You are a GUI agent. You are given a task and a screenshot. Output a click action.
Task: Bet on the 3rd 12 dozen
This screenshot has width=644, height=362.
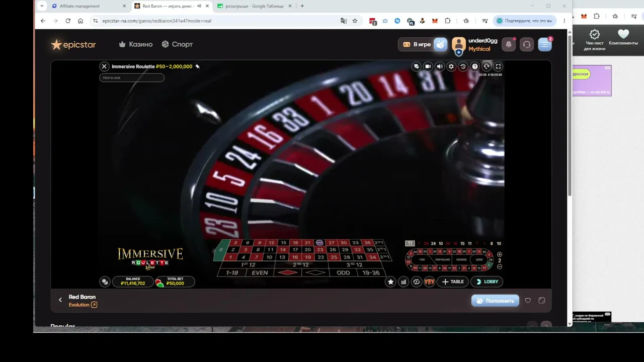point(355,265)
